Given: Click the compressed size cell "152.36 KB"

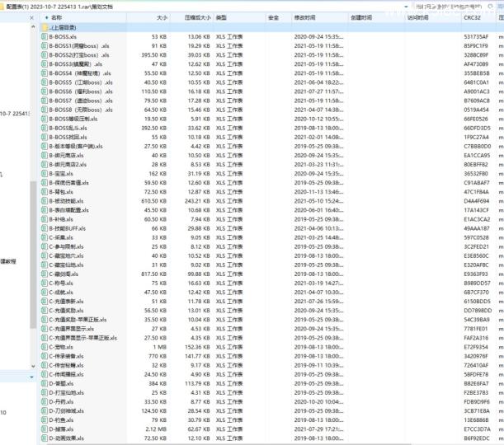Looking at the screenshot, I should click(197, 347).
